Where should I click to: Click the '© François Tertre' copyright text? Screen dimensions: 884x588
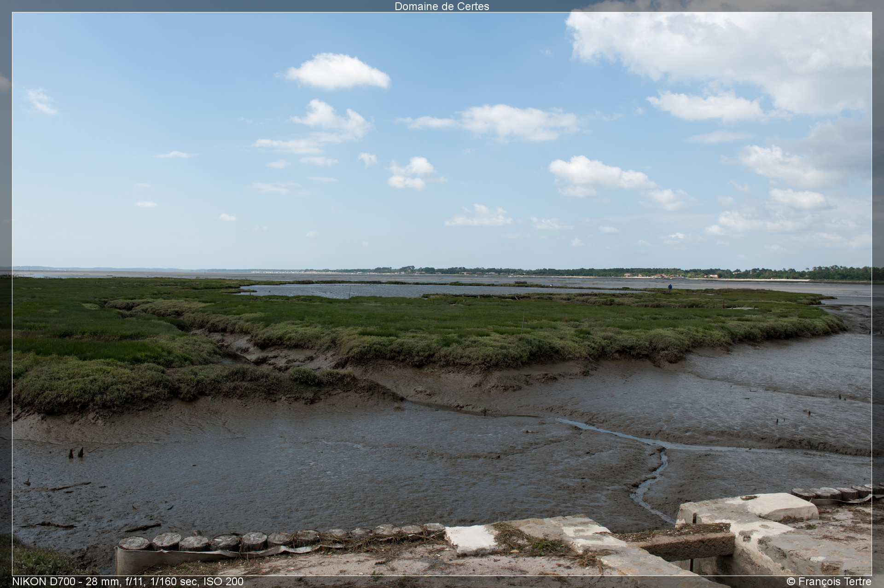(829, 582)
